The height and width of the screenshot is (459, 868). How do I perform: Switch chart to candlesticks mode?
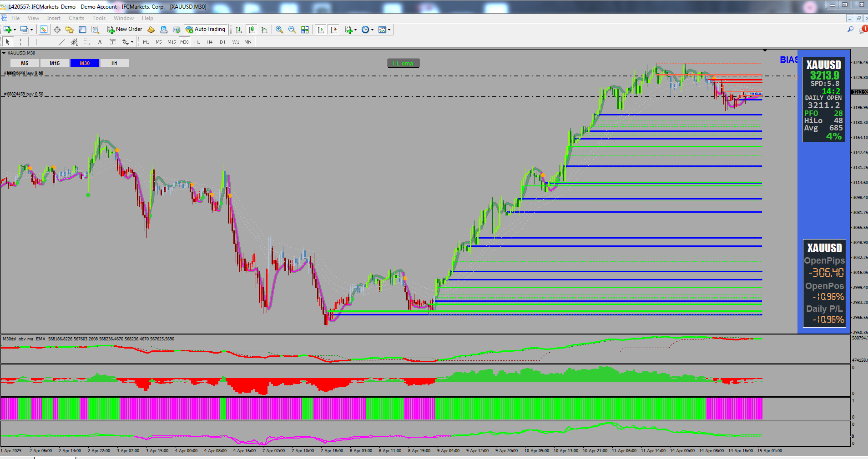(x=252, y=30)
